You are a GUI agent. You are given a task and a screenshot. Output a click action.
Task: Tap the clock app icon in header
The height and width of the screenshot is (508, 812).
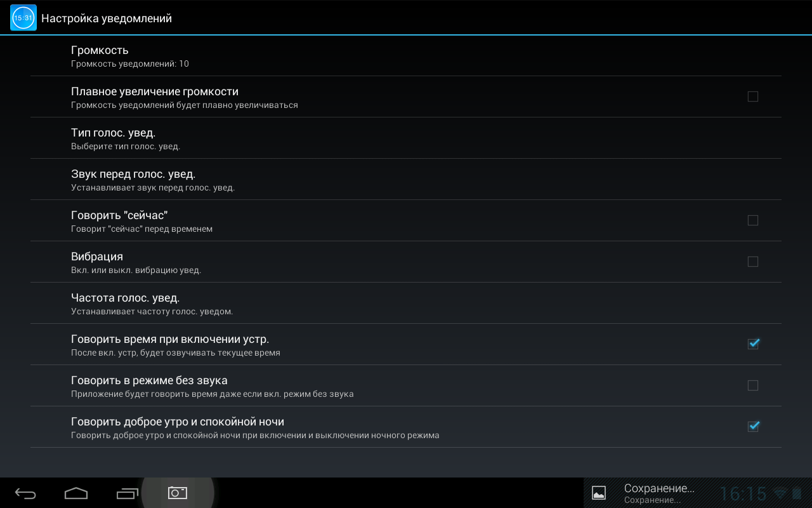(x=23, y=18)
